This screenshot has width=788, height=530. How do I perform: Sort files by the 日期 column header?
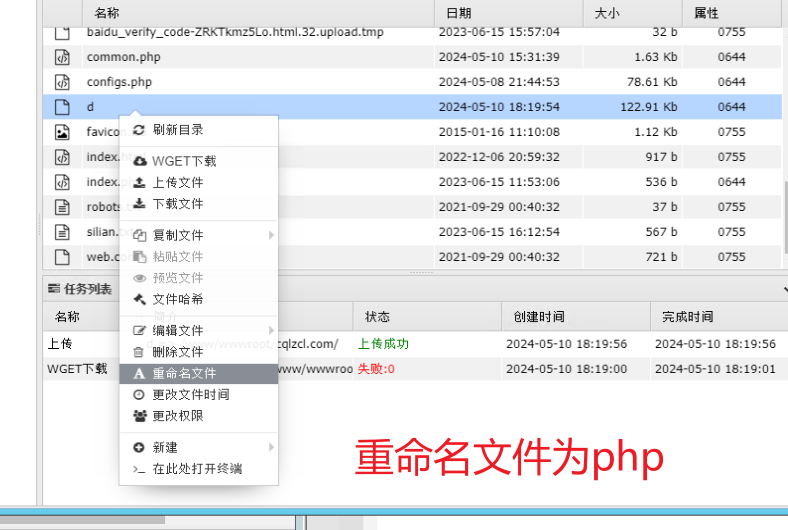pos(459,13)
